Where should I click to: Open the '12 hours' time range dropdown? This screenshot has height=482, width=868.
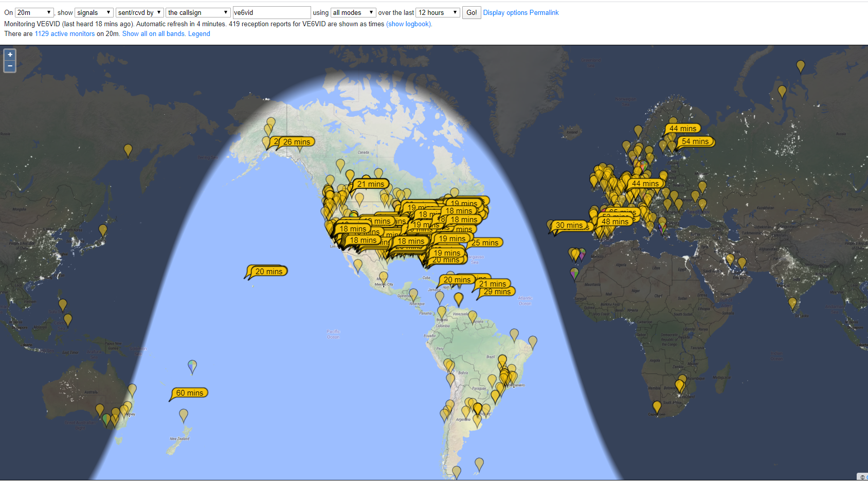(438, 12)
